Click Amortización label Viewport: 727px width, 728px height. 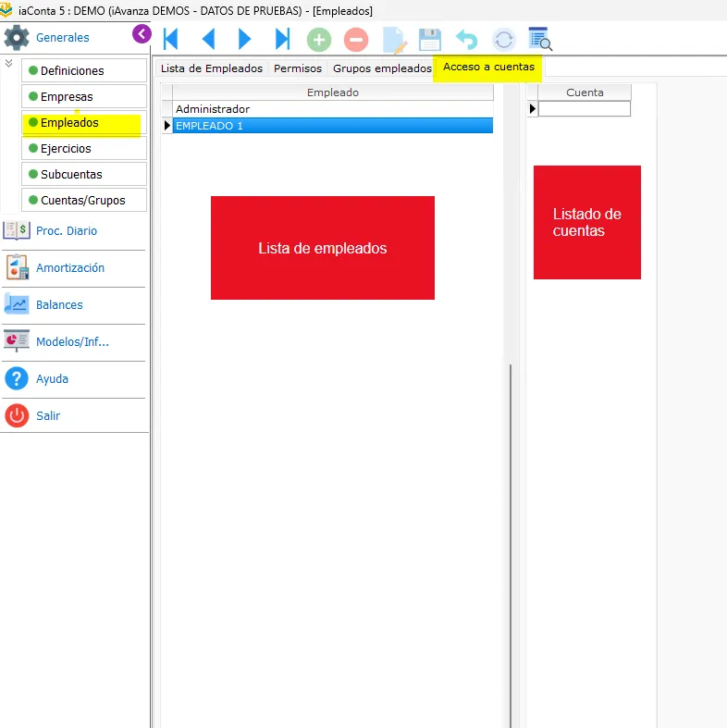tap(70, 268)
